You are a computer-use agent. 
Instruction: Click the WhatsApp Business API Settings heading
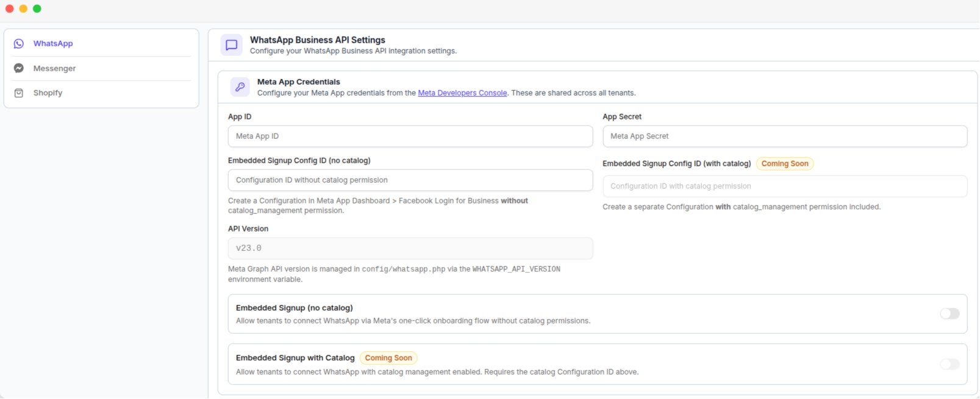click(x=318, y=40)
